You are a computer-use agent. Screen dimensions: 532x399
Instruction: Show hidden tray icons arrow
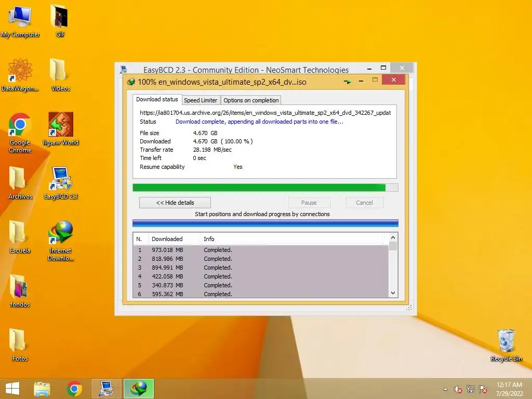(445, 389)
